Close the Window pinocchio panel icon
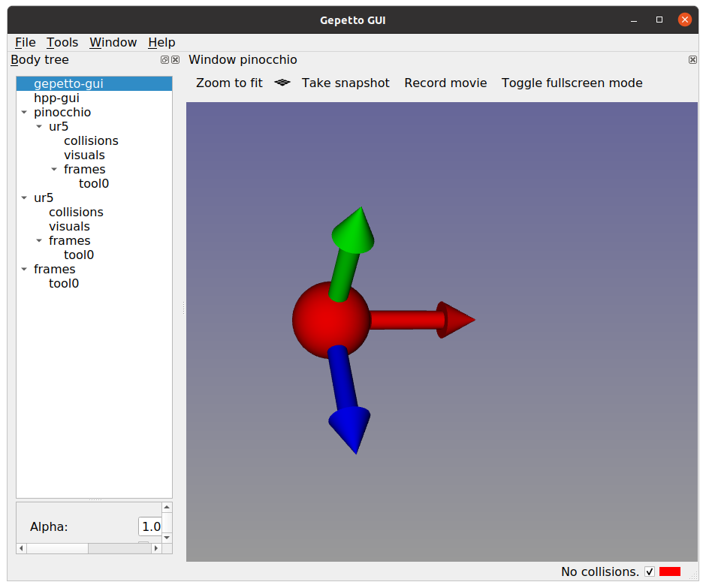The image size is (706, 588). pos(692,59)
